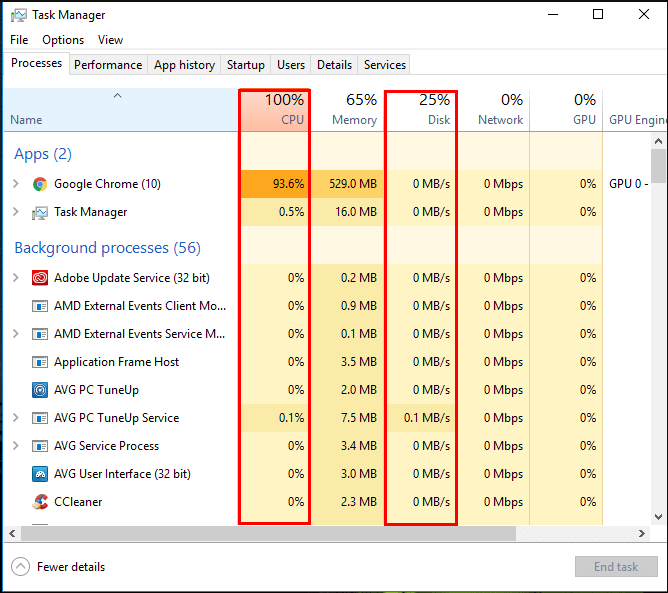
Task: Open the Startup tab
Action: tap(245, 65)
